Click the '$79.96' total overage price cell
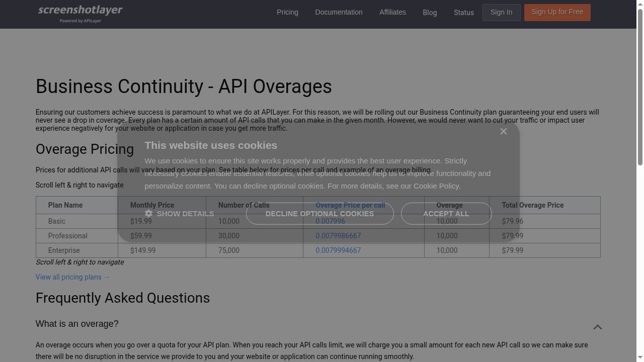The image size is (644, 362). pyautogui.click(x=545, y=221)
